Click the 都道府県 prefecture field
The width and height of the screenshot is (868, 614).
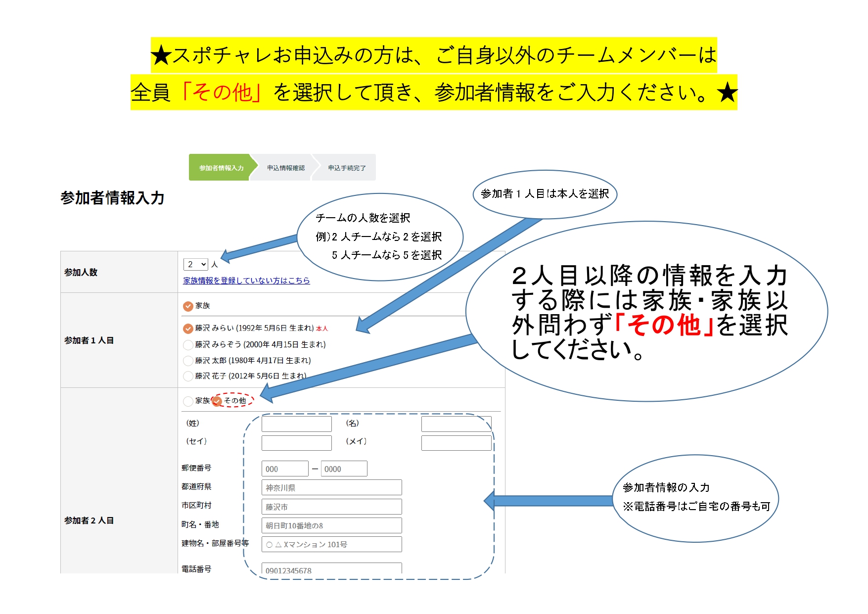331,487
